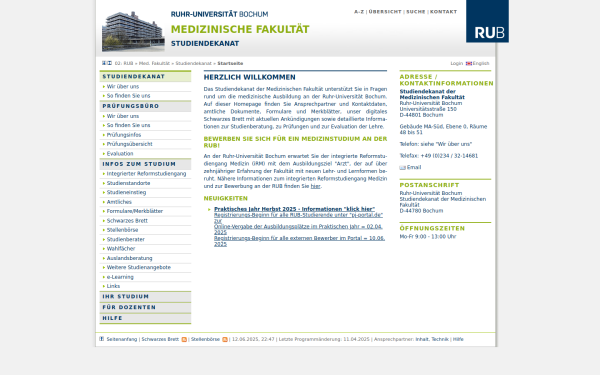The width and height of the screenshot is (600, 375).
Task: Go to Med. Fakultät in the breadcrumb
Action: [x=154, y=64]
